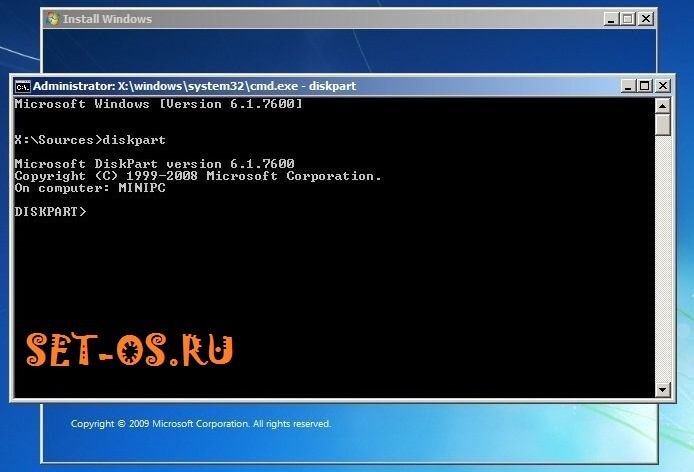
Task: Click the Microsoft Corporation copyright notice
Action: pyautogui.click(x=200, y=424)
